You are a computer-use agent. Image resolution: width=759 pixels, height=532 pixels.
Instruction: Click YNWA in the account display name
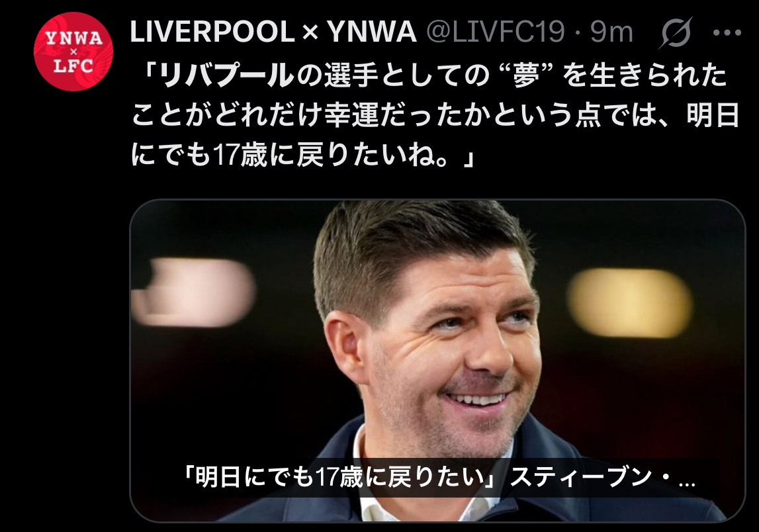pyautogui.click(x=372, y=32)
